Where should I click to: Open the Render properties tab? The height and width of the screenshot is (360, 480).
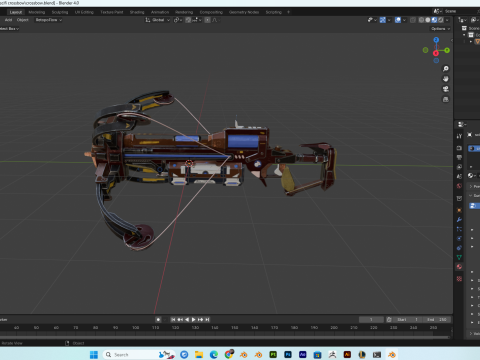point(459,148)
